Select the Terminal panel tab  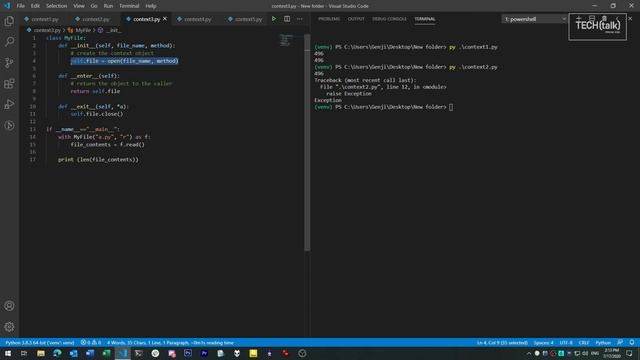click(424, 19)
